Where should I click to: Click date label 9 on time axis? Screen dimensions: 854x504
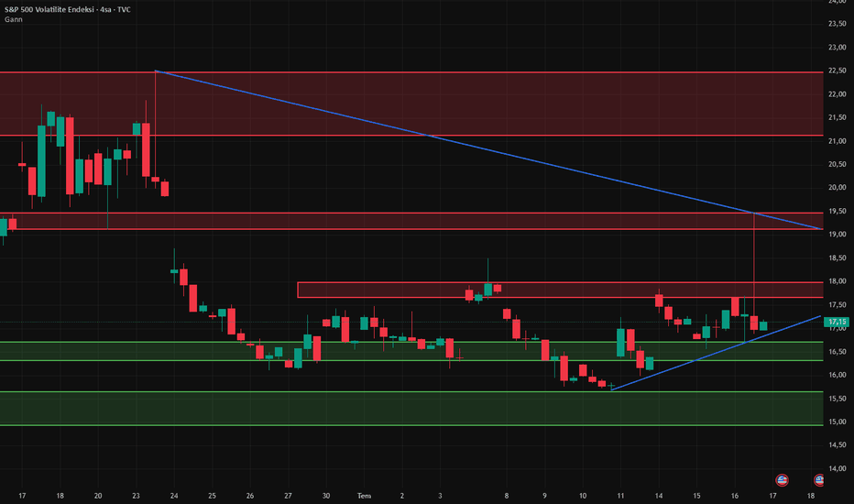(x=544, y=496)
